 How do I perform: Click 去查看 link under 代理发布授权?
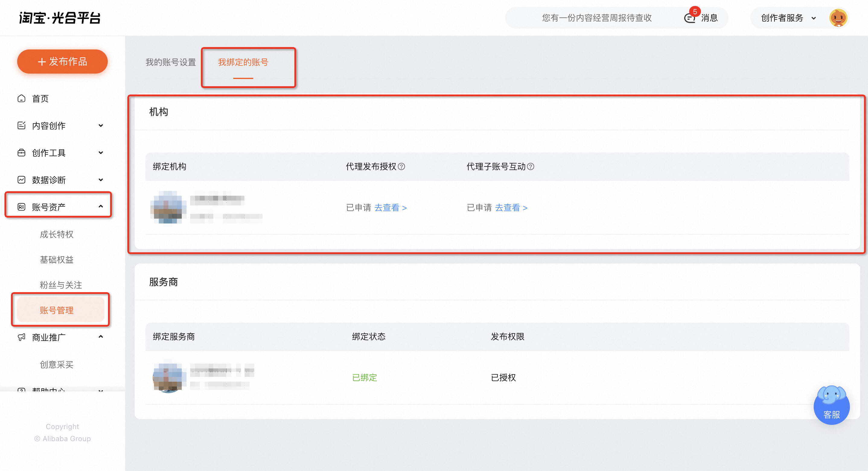(391, 208)
